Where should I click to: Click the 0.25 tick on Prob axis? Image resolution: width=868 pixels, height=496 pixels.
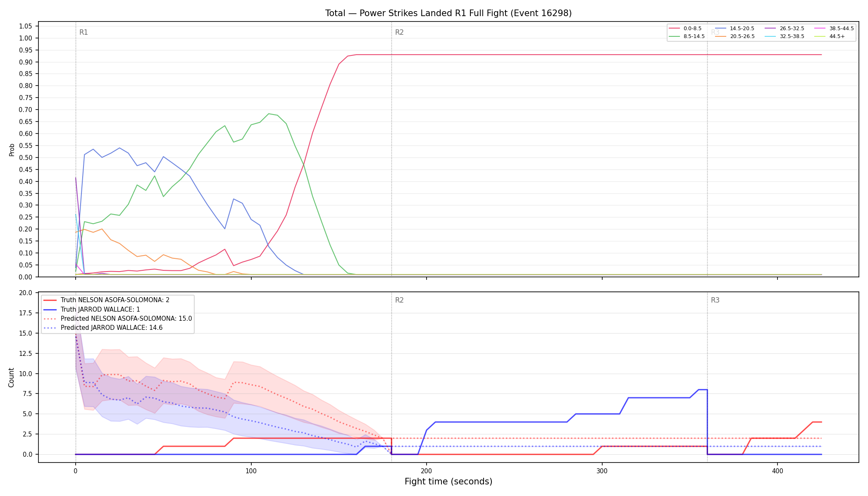click(x=26, y=217)
